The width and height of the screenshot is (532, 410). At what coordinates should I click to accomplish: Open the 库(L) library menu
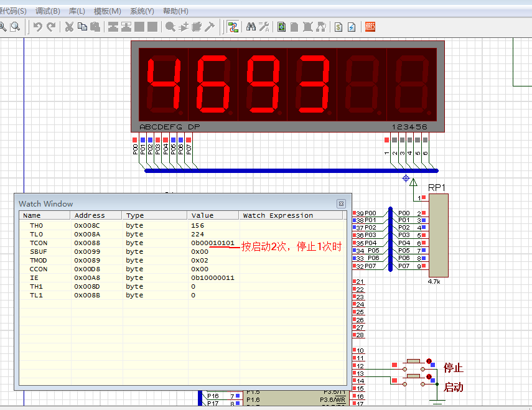(x=77, y=11)
